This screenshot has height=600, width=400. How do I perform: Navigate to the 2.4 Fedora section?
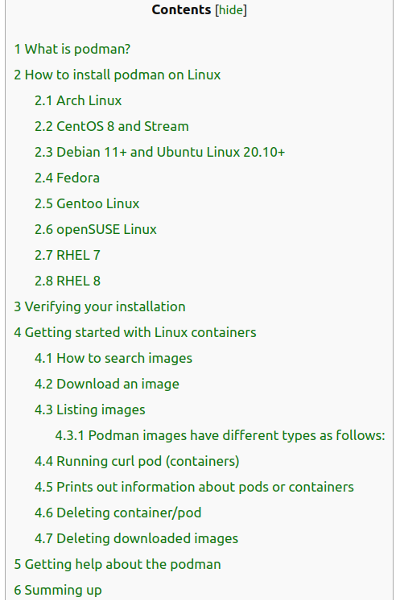tap(67, 178)
